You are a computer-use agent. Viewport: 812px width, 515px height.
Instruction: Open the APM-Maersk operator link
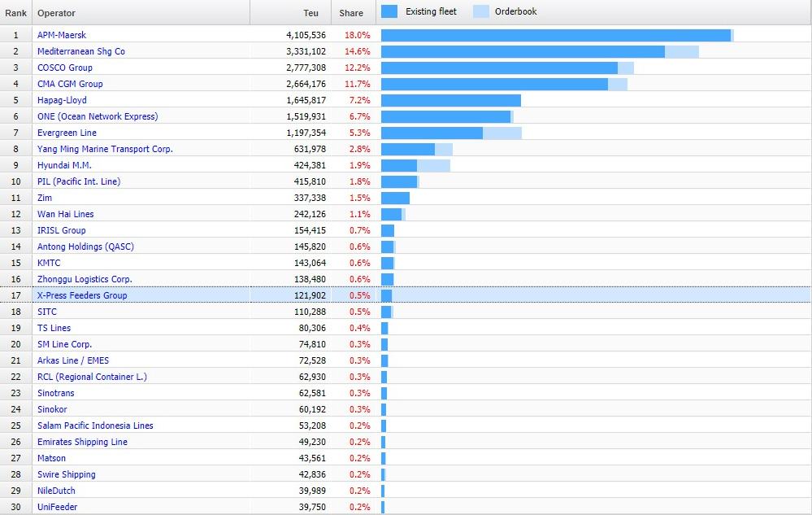(62, 35)
